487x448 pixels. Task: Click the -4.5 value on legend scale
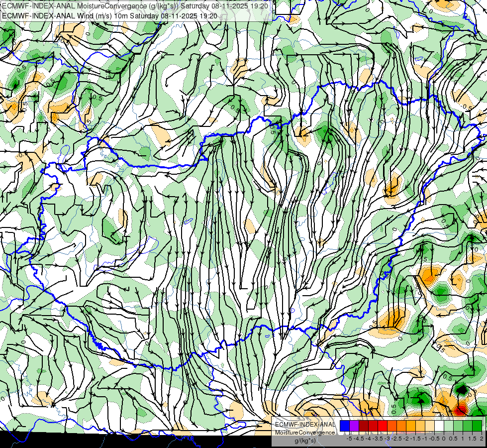(358, 439)
